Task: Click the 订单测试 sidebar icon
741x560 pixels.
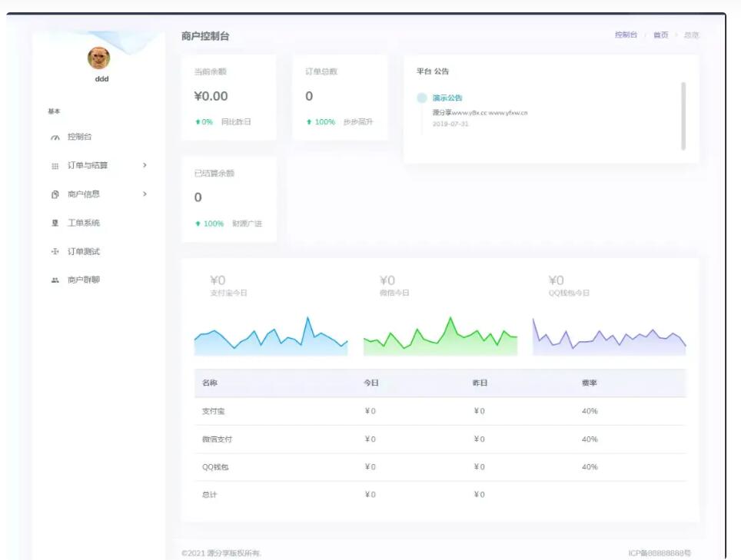Action: point(55,252)
